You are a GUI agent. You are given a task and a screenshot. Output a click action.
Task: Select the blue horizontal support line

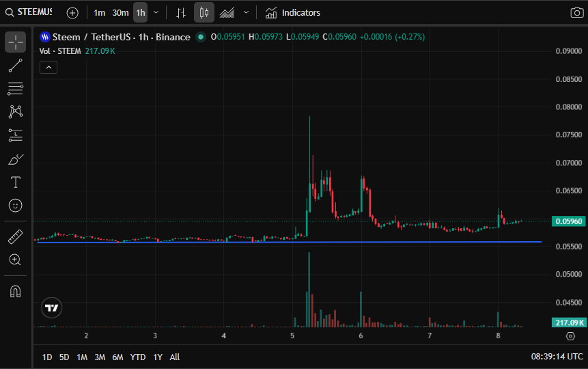[x=289, y=242]
